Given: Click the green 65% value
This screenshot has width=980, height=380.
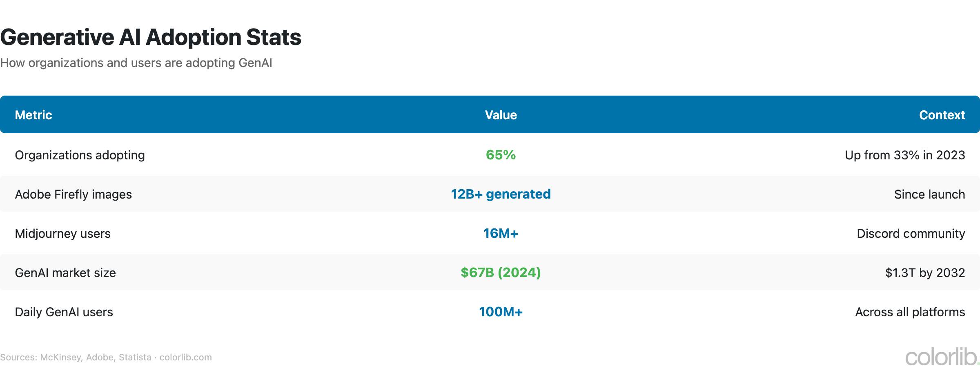Looking at the screenshot, I should coord(501,155).
